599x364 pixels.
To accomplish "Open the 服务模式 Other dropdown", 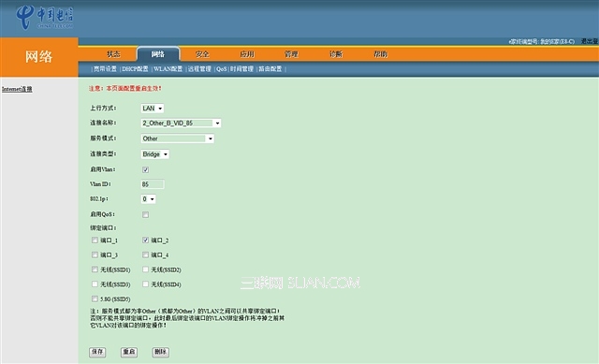I will click(178, 138).
